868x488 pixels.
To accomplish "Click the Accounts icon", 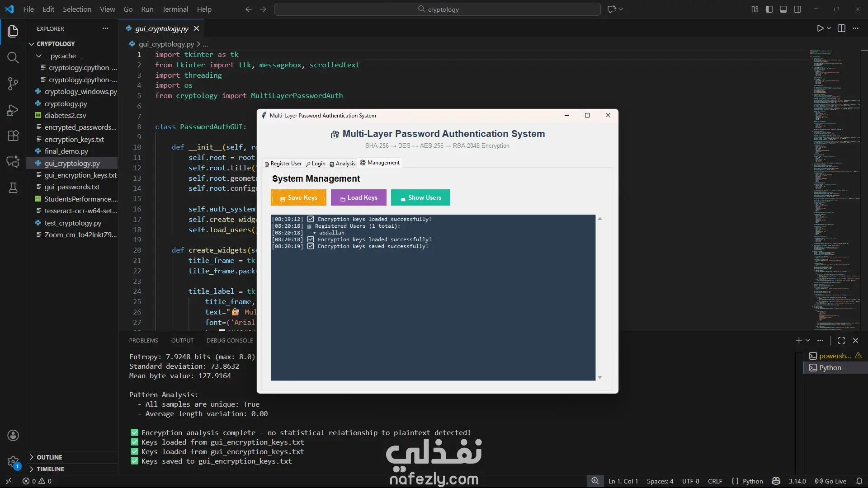I will [x=13, y=435].
